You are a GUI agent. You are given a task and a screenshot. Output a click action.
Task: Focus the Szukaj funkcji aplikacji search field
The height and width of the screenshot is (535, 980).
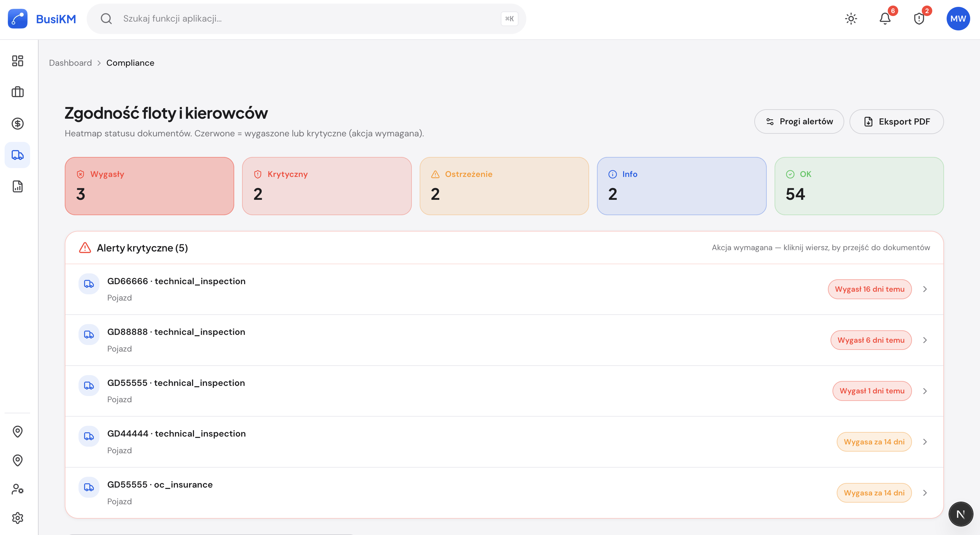(306, 19)
